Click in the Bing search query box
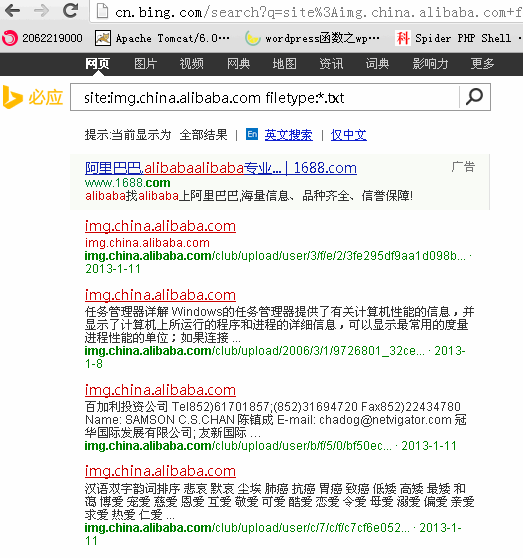Image resolution: width=523 pixels, height=558 pixels. click(x=265, y=97)
